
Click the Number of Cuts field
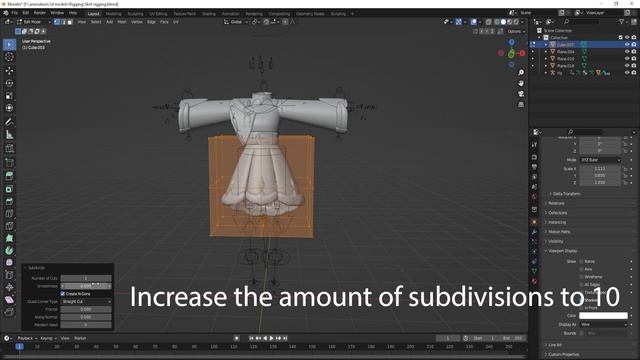point(86,278)
